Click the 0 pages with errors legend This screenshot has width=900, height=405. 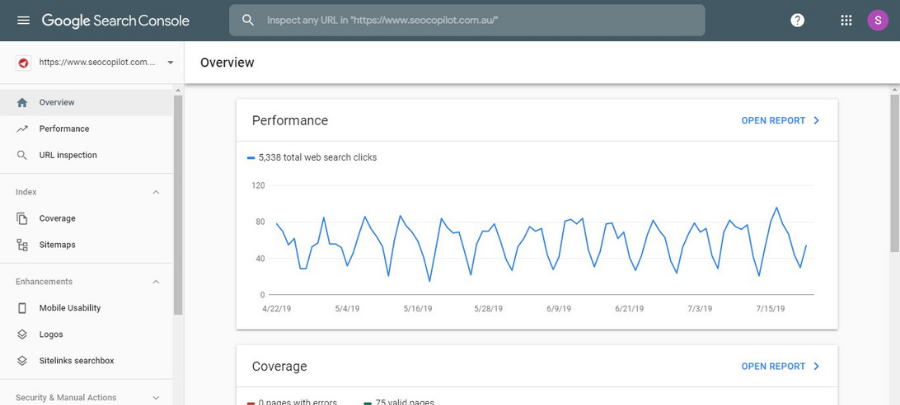(x=292, y=402)
